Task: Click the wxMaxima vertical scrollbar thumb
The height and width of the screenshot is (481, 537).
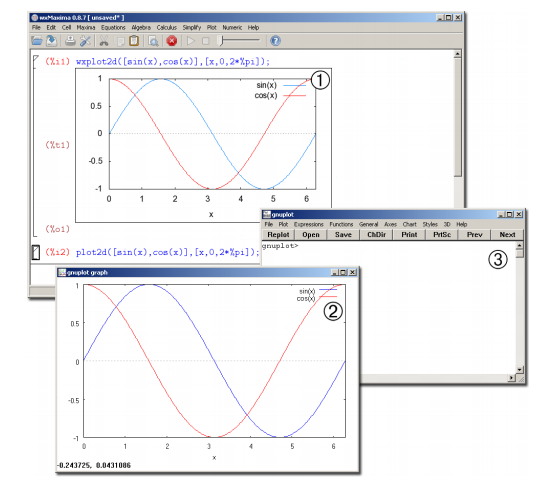Action: [458, 118]
